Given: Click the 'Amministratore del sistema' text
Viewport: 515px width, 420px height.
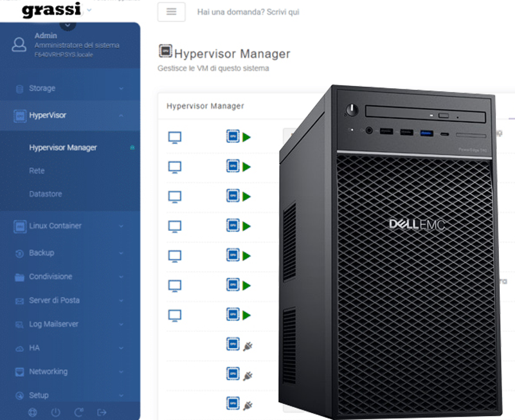Looking at the screenshot, I should [77, 45].
